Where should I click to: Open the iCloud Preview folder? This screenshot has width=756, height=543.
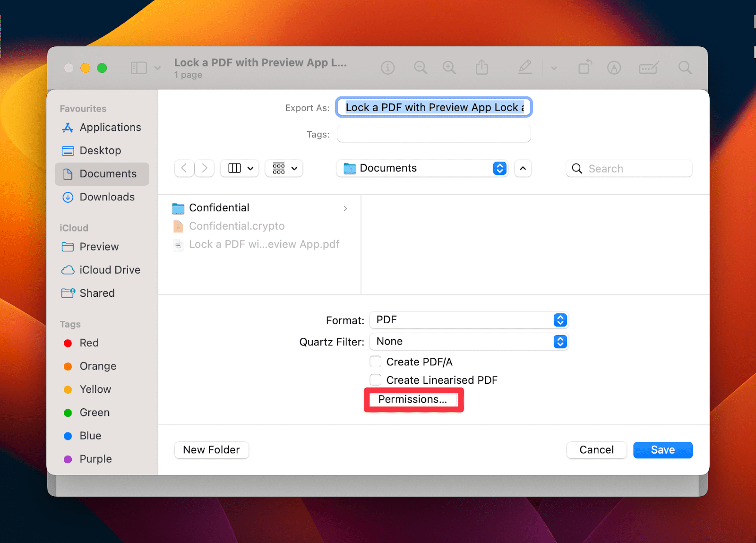point(102,247)
